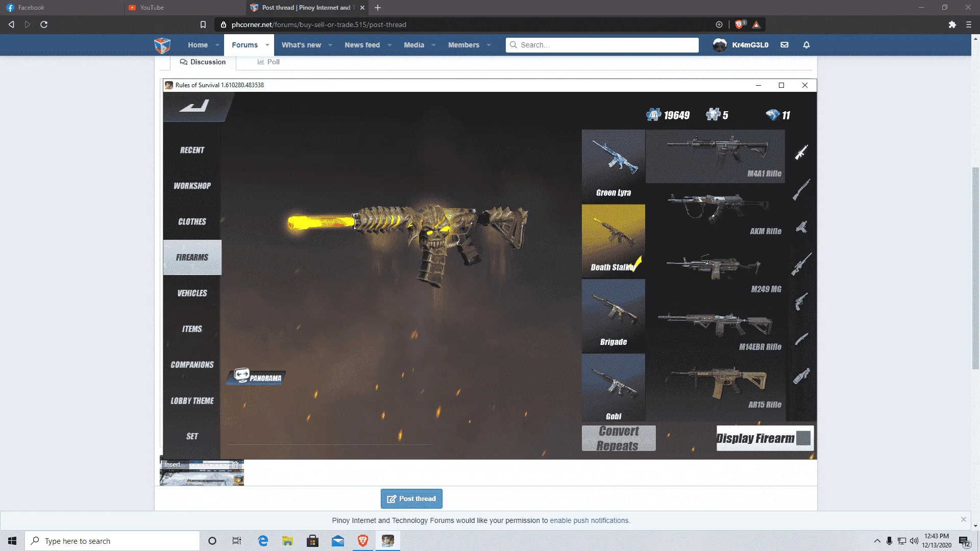
Task: Switch to the Poll tab
Action: click(268, 62)
